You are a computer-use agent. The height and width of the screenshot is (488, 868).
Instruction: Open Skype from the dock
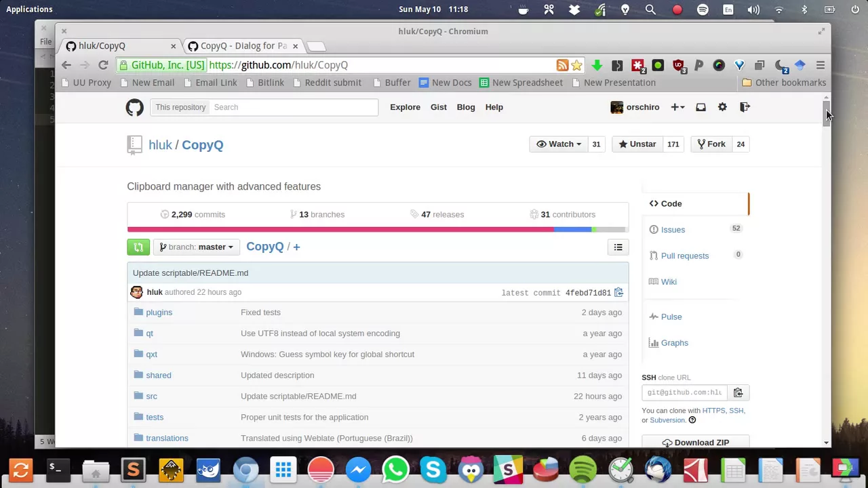pos(433,469)
